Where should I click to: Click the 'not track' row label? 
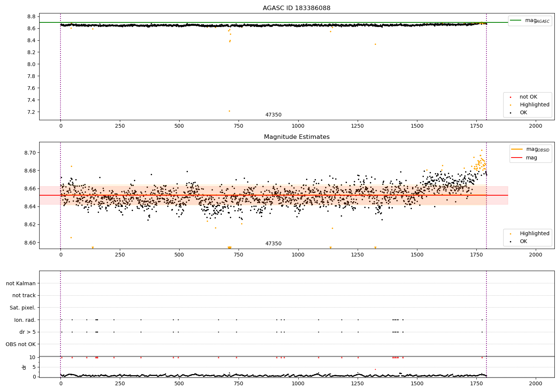point(24,295)
